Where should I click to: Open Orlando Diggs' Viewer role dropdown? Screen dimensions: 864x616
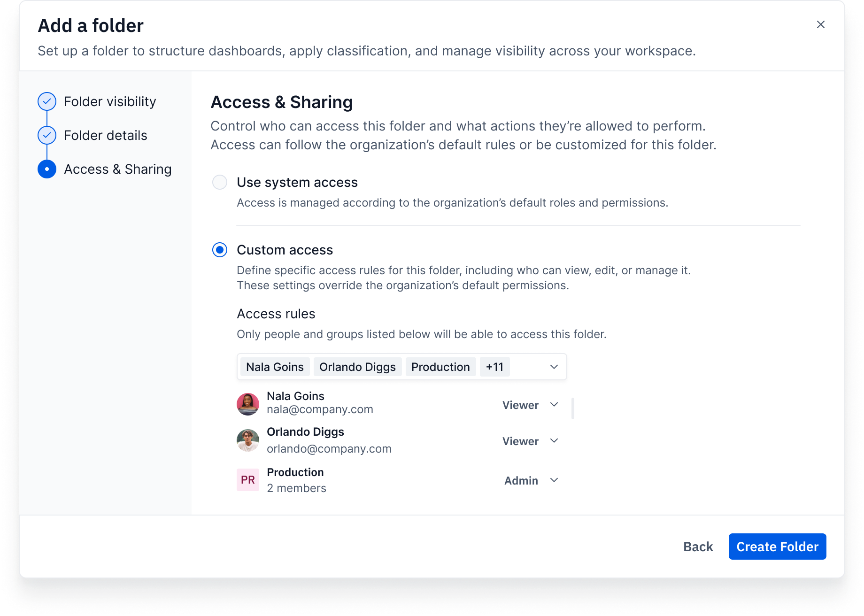coord(530,441)
